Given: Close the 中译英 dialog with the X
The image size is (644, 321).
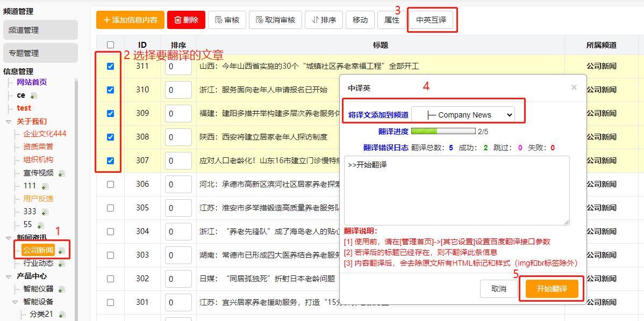Looking at the screenshot, I should 574,87.
